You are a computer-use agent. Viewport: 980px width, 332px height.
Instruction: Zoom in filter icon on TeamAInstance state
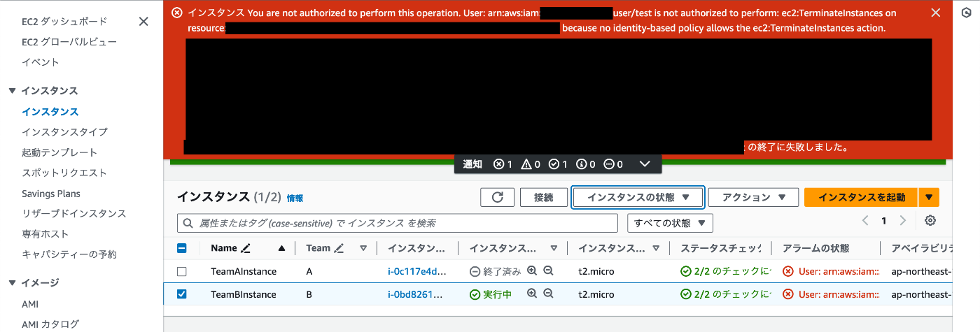pyautogui.click(x=532, y=271)
